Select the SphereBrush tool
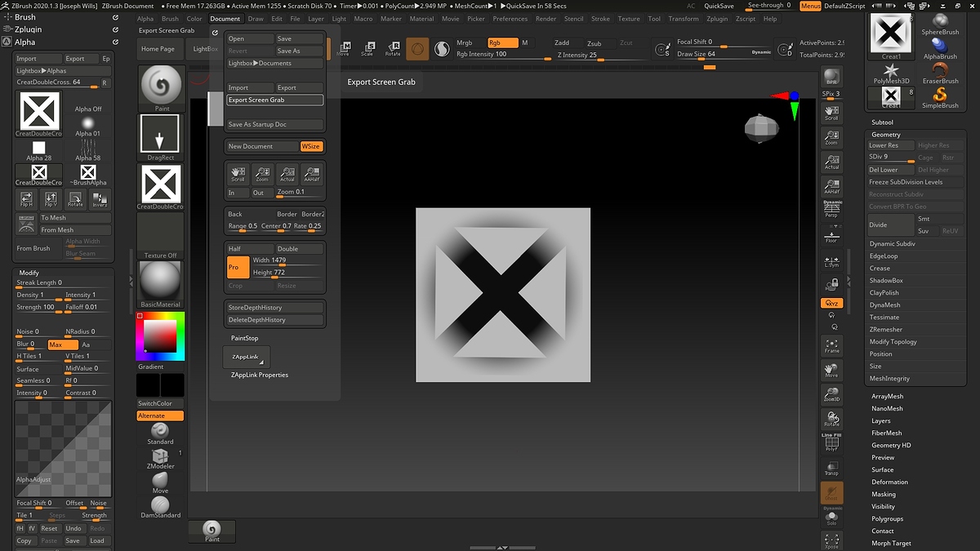This screenshot has height=551, width=980. click(940, 24)
